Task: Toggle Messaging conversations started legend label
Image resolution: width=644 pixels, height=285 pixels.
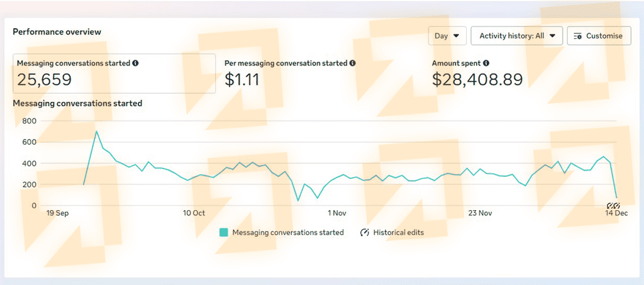Action: (x=288, y=233)
